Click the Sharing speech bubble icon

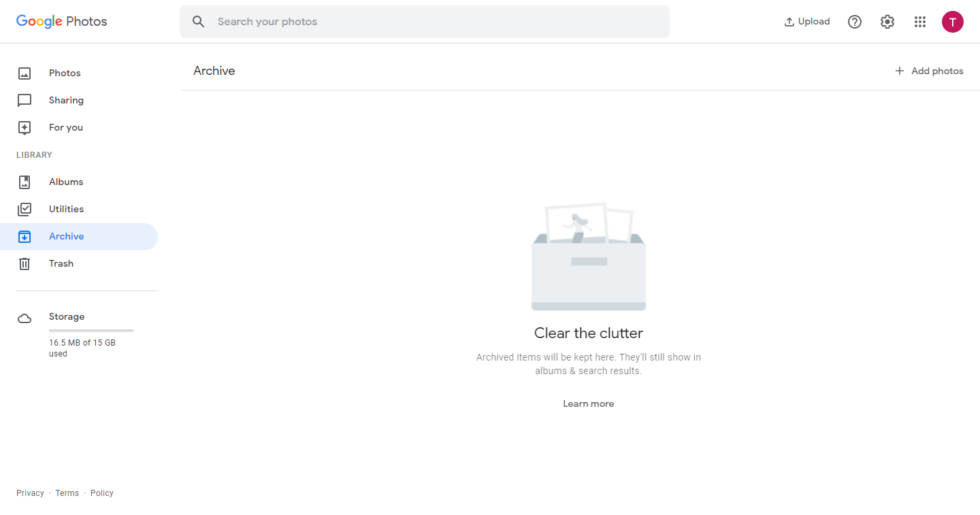pos(24,101)
